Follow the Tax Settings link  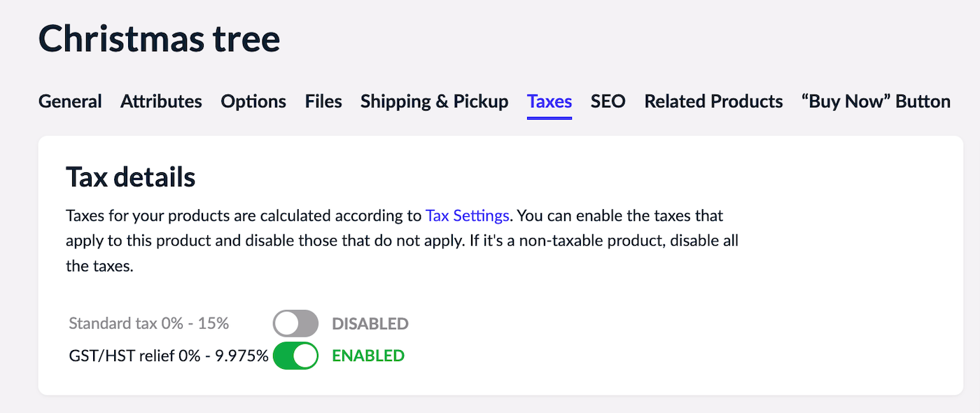467,216
